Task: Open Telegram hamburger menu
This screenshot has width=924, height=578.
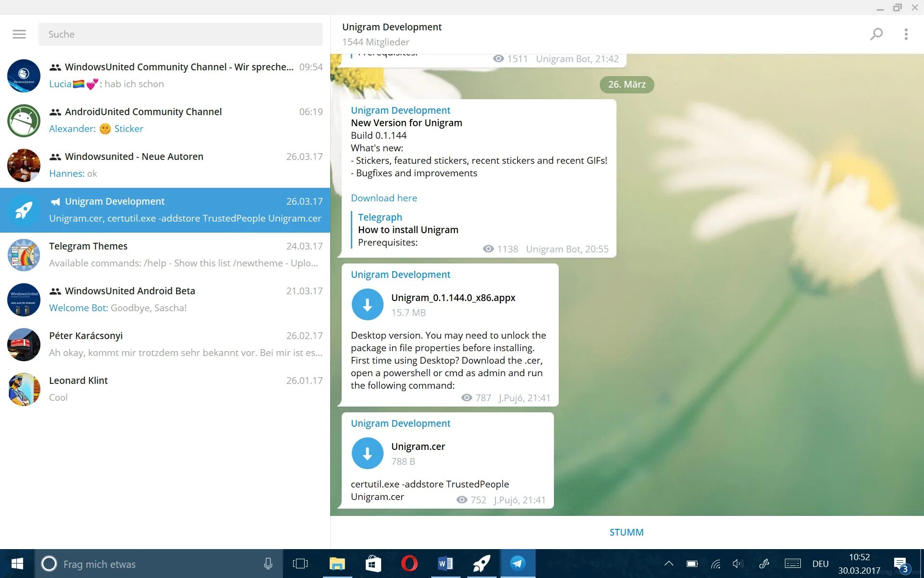Action: coord(19,33)
